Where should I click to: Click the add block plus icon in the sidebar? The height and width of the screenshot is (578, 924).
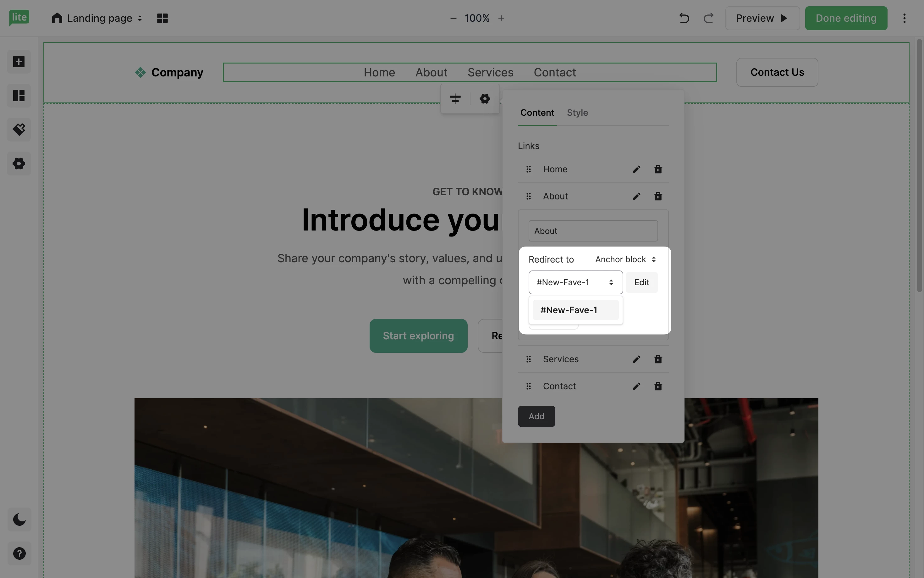[19, 62]
